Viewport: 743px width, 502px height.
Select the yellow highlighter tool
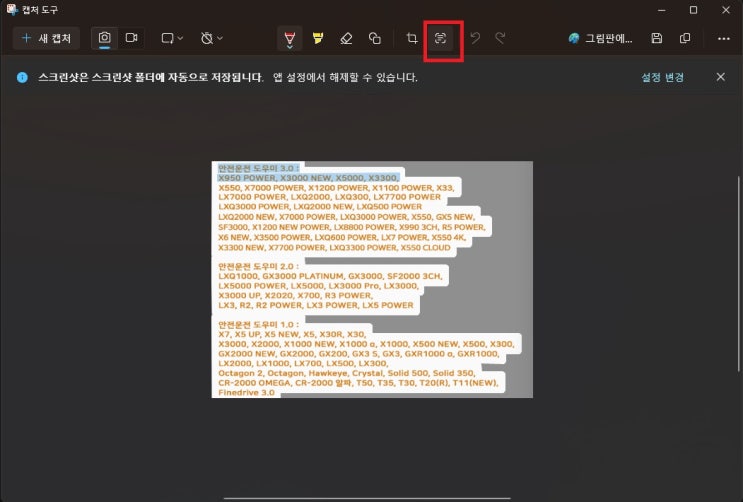318,38
